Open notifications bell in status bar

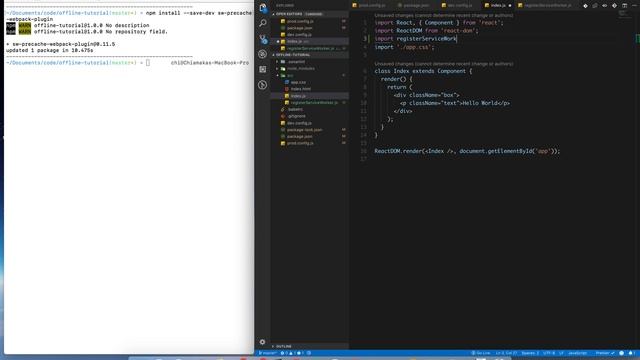(631, 353)
